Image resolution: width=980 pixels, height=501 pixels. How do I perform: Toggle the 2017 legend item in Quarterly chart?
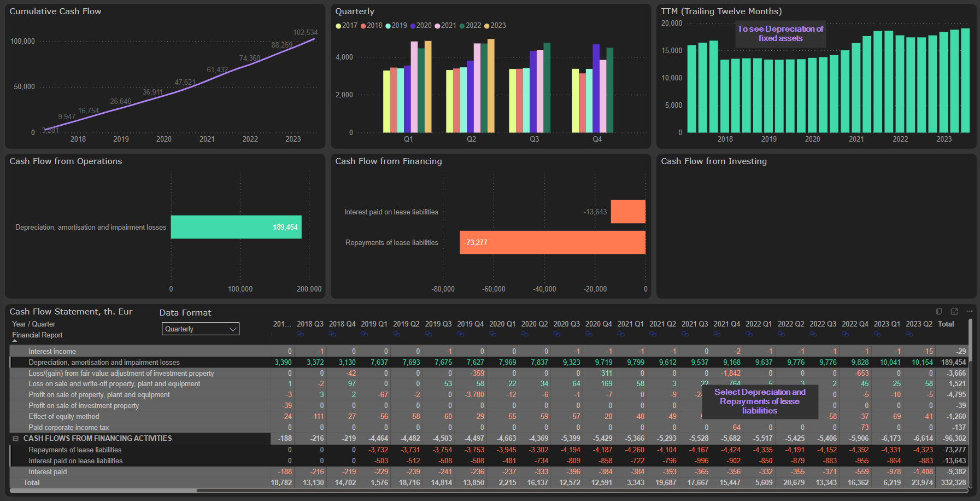pos(347,26)
